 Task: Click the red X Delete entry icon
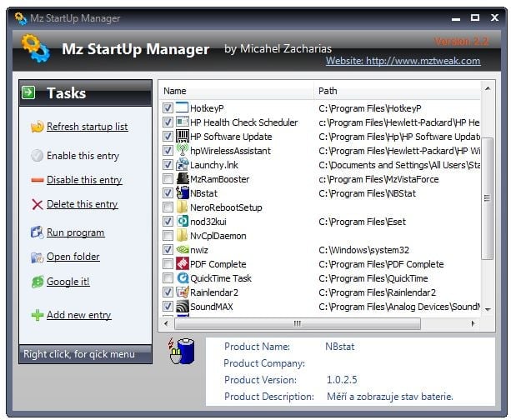point(38,204)
